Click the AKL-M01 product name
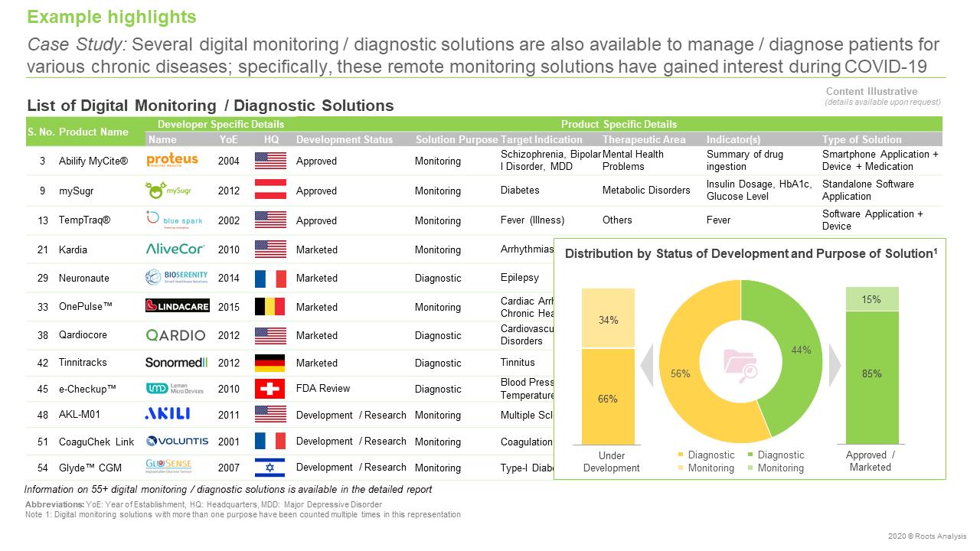This screenshot has height=551, width=980. pyautogui.click(x=80, y=415)
